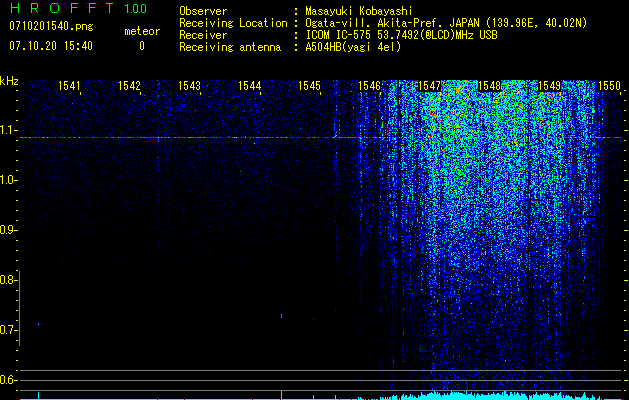The height and width of the screenshot is (400, 629).
Task: Click the 1545 time marker
Action: point(310,85)
